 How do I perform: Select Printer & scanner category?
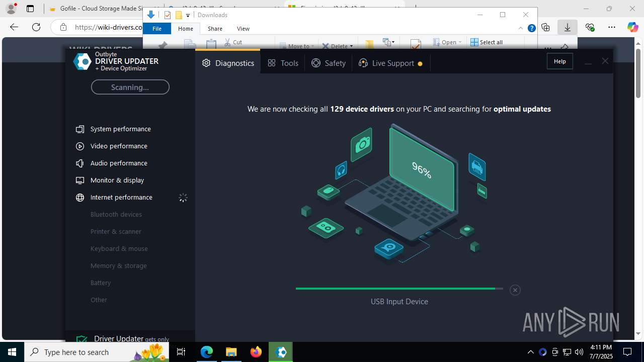pyautogui.click(x=116, y=231)
